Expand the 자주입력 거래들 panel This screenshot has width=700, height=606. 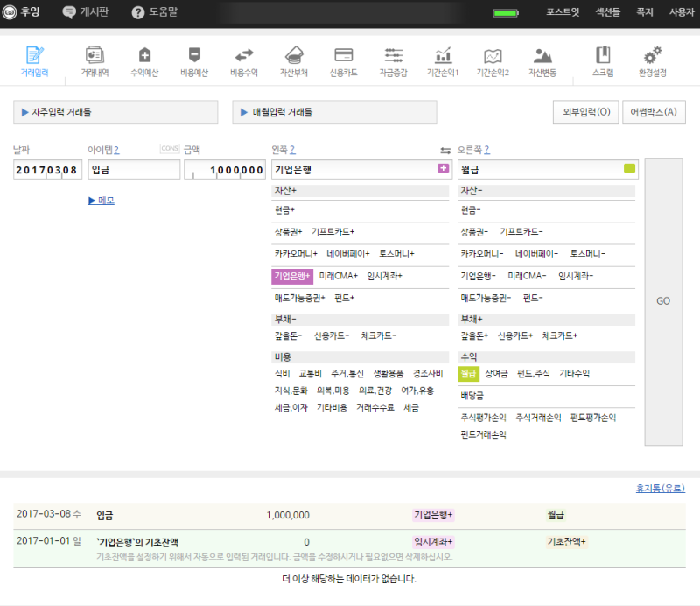tap(115, 112)
